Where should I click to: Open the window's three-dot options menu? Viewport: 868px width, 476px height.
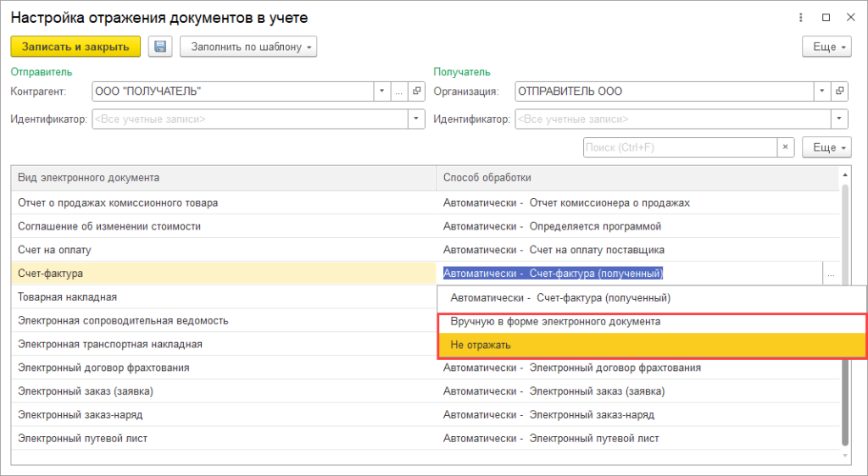801,17
